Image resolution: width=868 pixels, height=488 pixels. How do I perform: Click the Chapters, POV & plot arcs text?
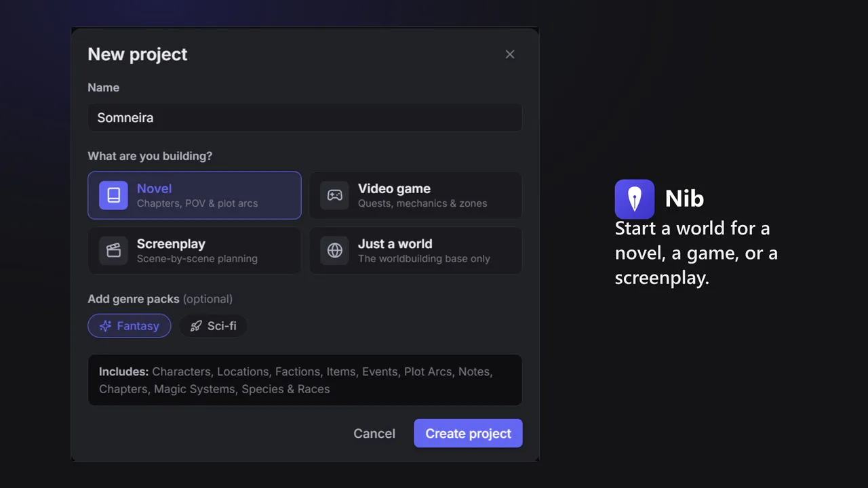coord(197,203)
